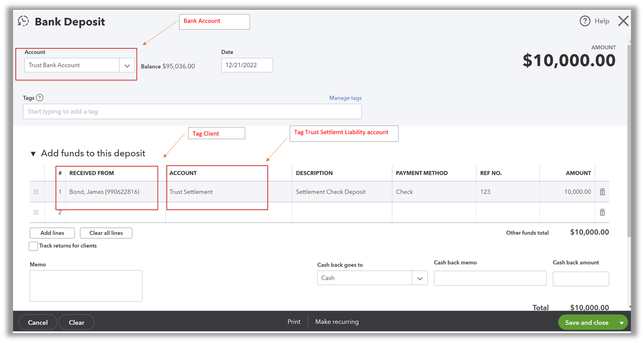
Task: Delete line 1 with trash icon
Action: 602,192
